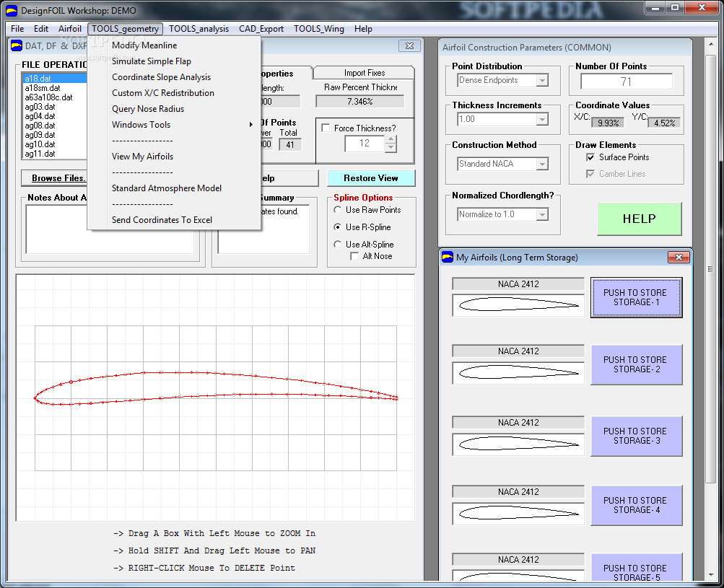
Task: Push to store in STORAGE-2
Action: click(636, 364)
